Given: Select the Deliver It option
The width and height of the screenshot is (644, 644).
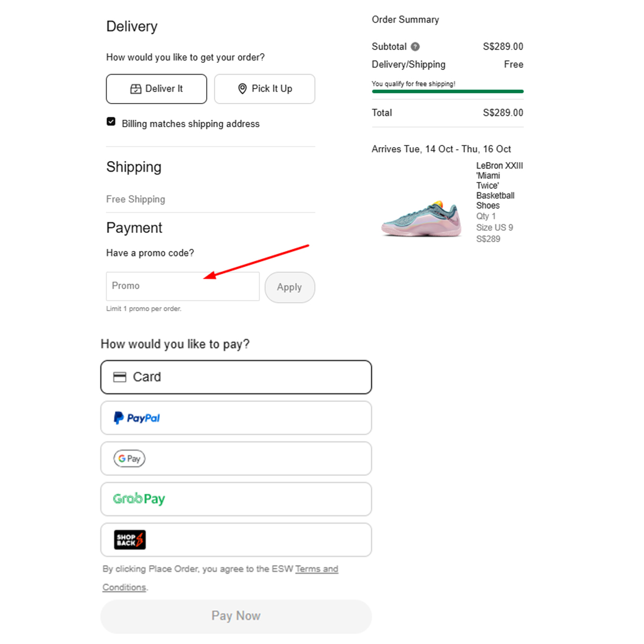Looking at the screenshot, I should tap(157, 89).
